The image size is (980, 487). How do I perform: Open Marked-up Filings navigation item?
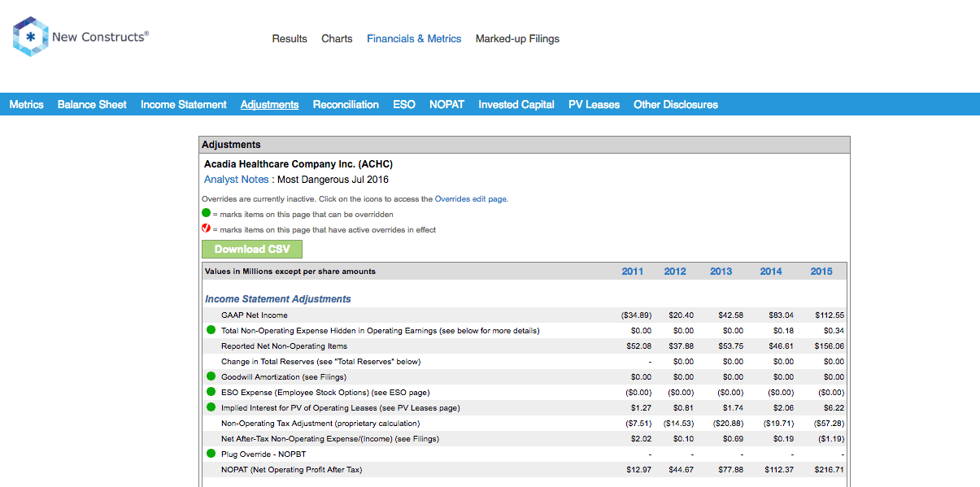point(517,38)
